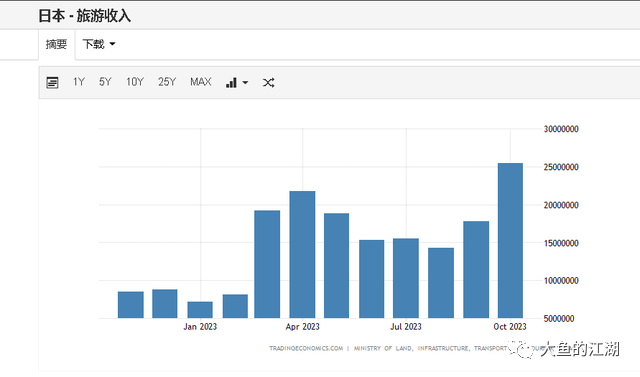
Task: Select the MAX time range
Action: 200,82
